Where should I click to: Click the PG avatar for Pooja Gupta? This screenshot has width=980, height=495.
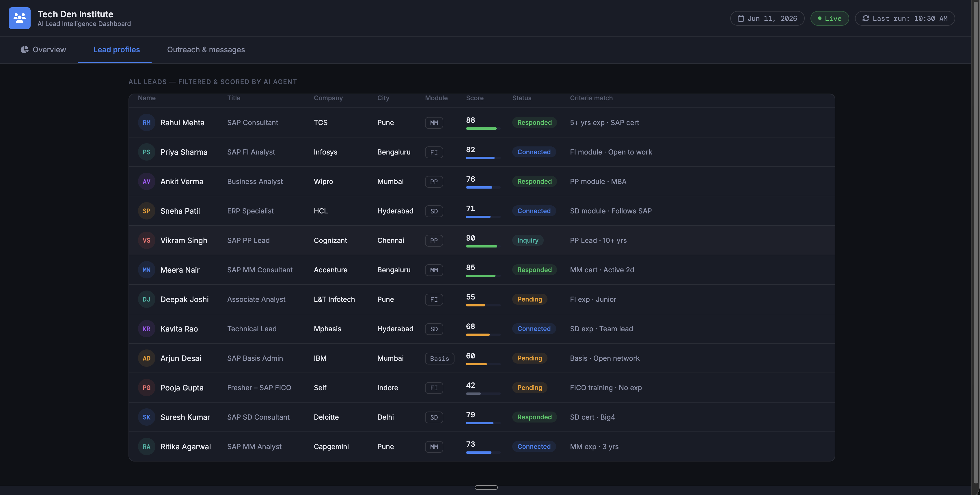(x=146, y=388)
